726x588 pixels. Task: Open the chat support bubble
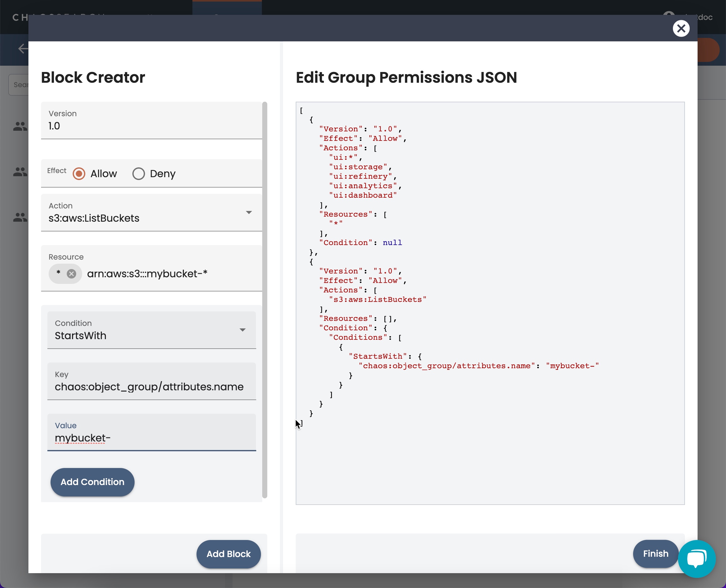tap(697, 559)
